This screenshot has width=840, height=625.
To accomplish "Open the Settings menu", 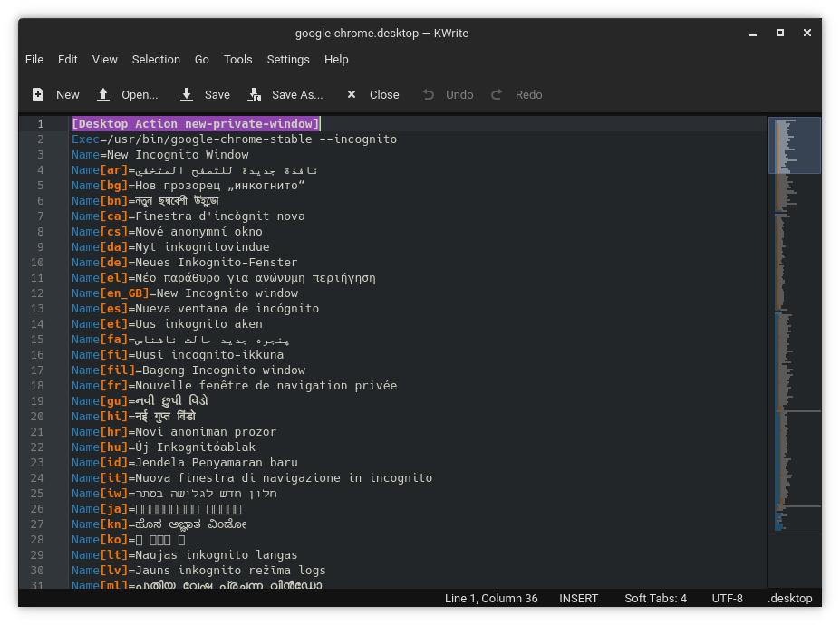I will point(288,59).
